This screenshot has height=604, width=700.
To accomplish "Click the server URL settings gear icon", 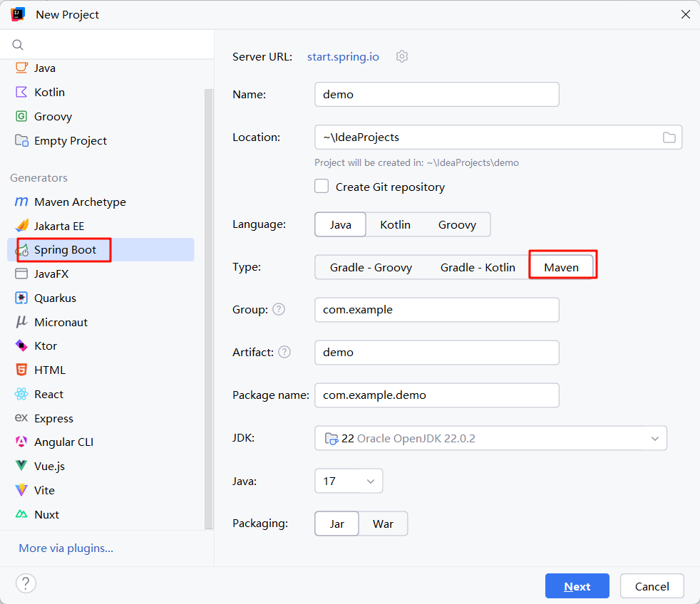I will (x=402, y=56).
